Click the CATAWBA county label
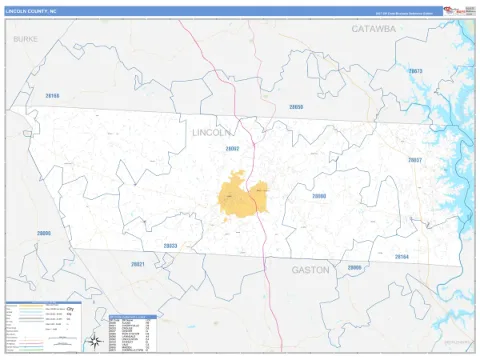 tap(374, 29)
